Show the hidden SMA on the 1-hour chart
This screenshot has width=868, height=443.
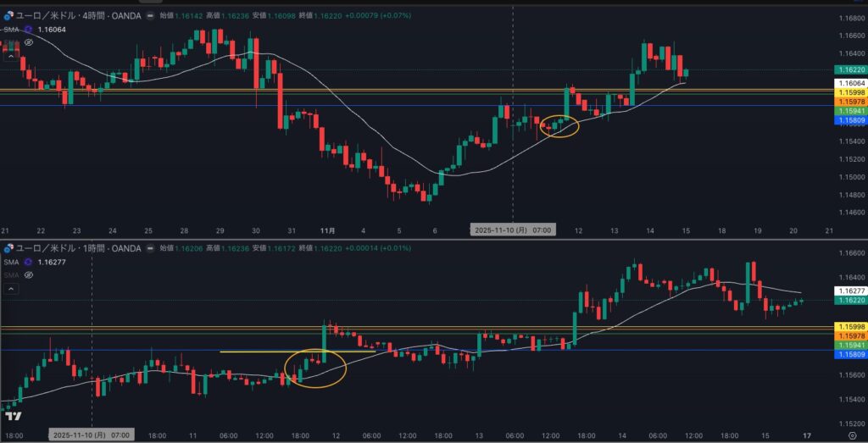(x=28, y=274)
